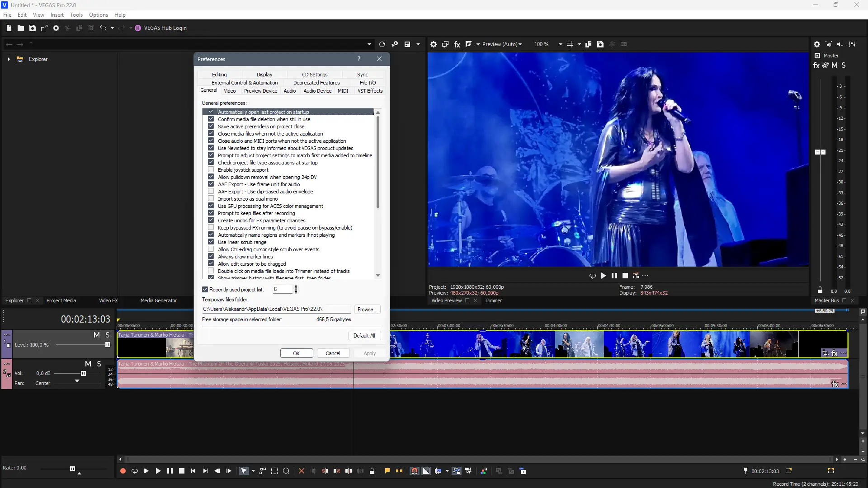Viewport: 868px width, 488px height.
Task: Click the Video Output FX icon above preview
Action: point(457,44)
